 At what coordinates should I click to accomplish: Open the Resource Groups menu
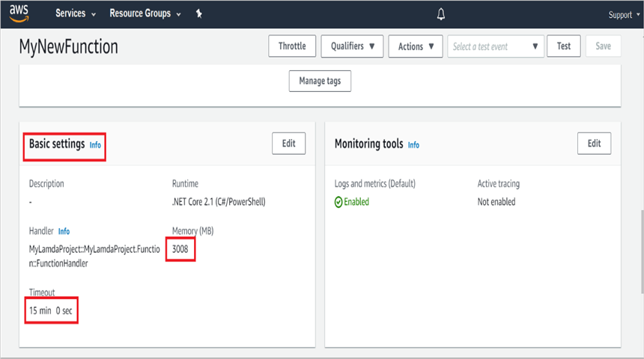click(x=145, y=14)
